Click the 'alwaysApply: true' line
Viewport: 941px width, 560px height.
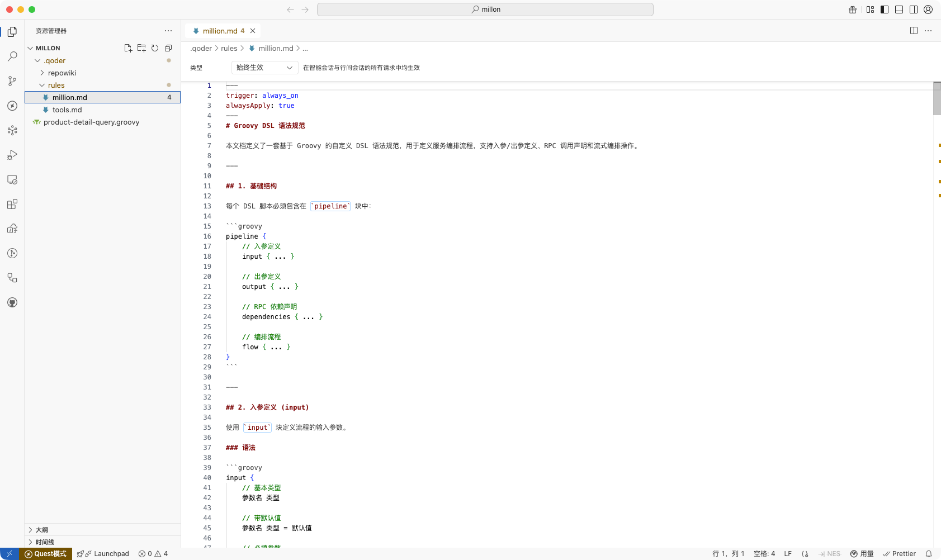click(x=260, y=106)
